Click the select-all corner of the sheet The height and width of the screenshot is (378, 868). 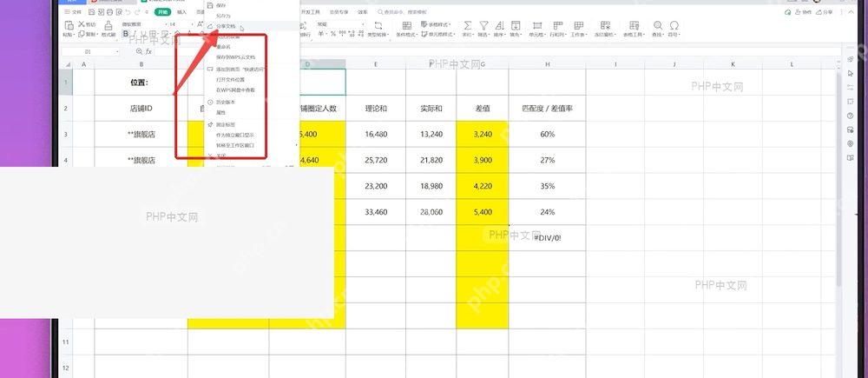pos(66,64)
